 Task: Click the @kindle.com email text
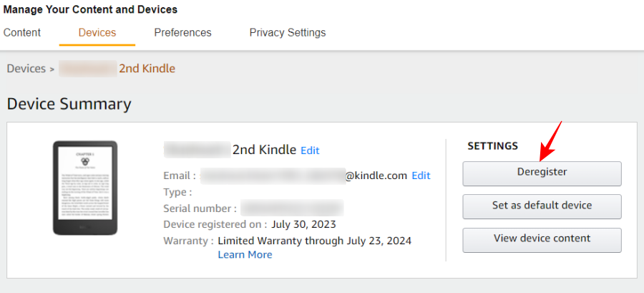tap(376, 176)
